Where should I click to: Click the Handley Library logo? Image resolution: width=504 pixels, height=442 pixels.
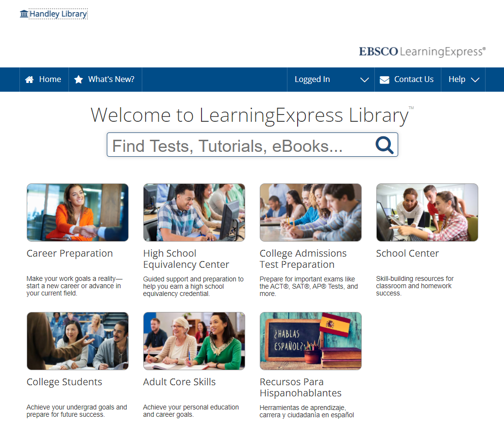[53, 14]
